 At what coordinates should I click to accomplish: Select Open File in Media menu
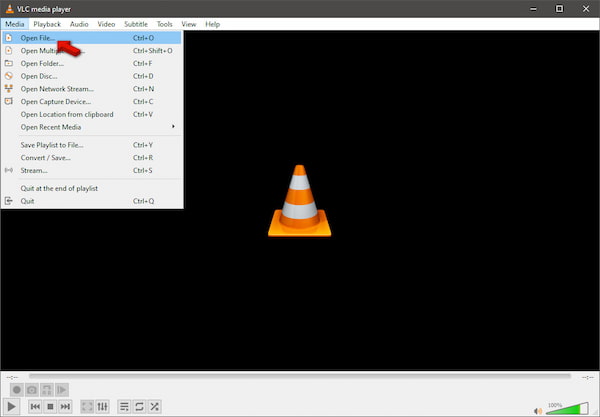[92, 38]
